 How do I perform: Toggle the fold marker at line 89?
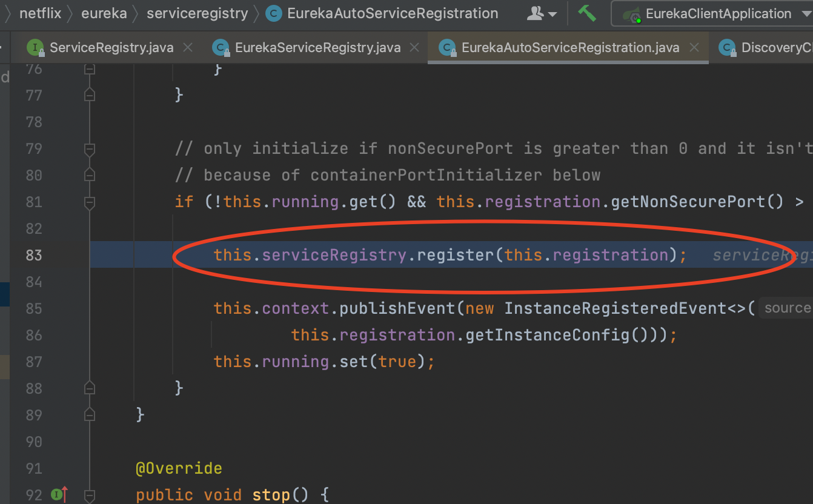(x=90, y=414)
